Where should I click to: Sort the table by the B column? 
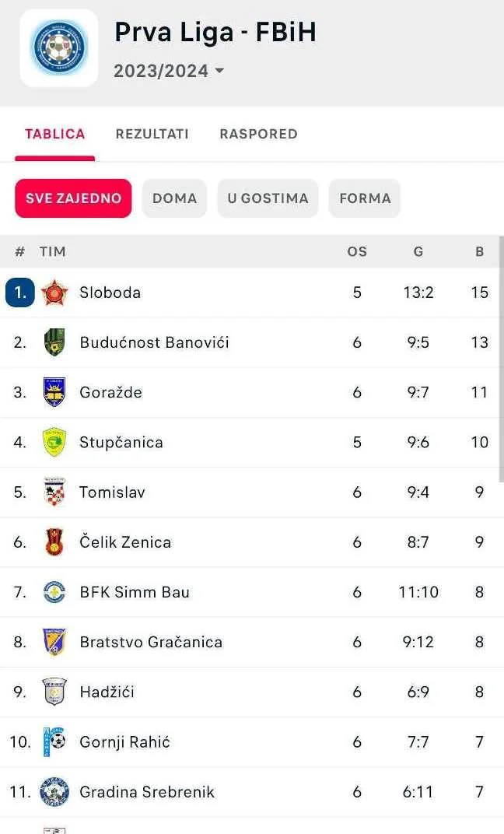pos(479,251)
